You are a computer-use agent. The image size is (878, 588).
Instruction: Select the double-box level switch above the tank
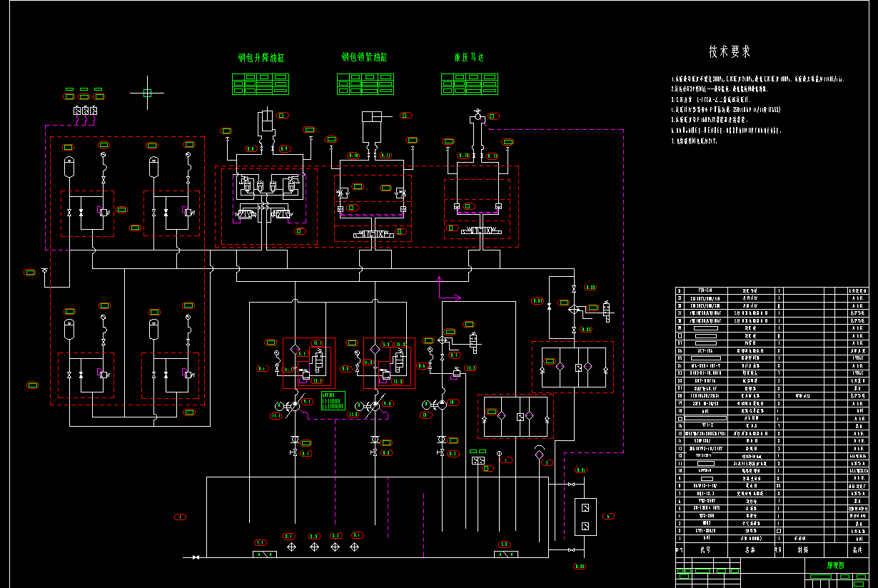[x=478, y=461]
